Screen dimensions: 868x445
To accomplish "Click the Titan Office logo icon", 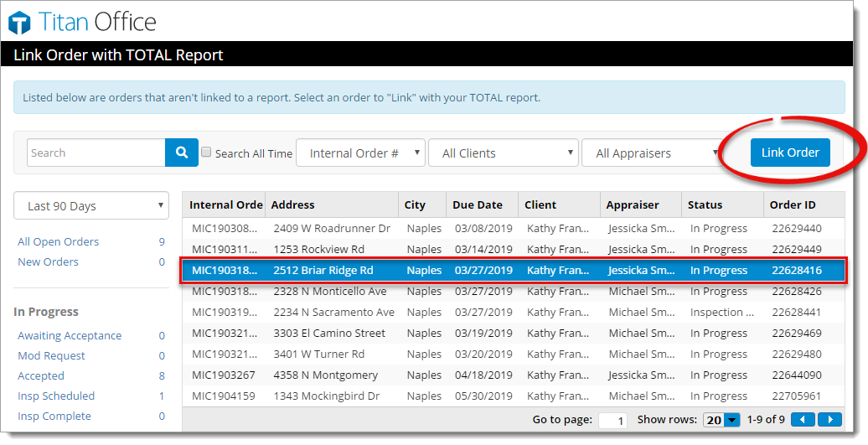I will (19, 23).
